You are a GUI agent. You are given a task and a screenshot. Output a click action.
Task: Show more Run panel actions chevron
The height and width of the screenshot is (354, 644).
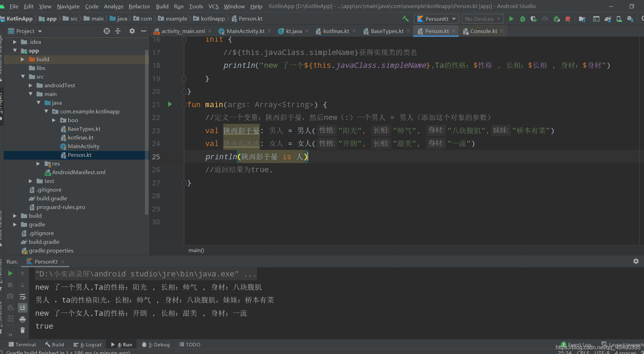click(x=10, y=335)
